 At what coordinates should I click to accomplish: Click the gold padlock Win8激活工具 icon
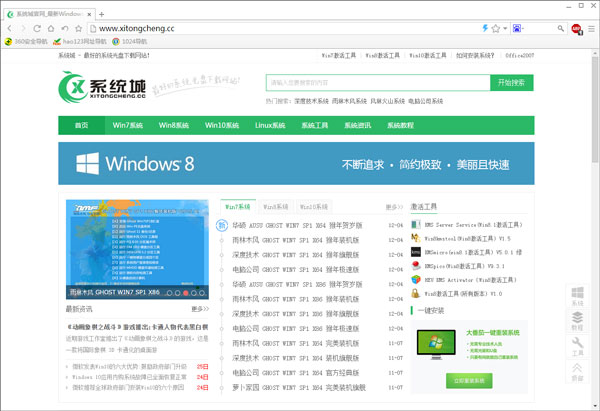pyautogui.click(x=416, y=294)
